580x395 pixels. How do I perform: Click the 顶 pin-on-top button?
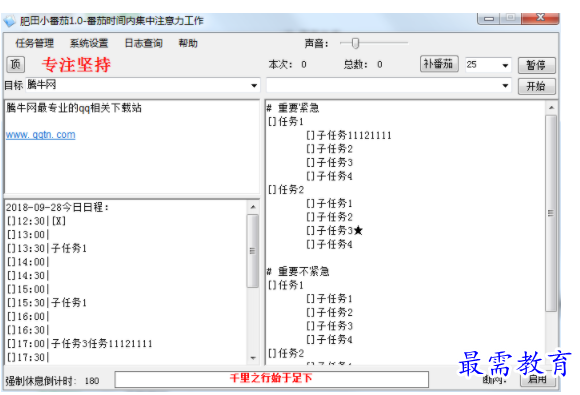(x=16, y=64)
